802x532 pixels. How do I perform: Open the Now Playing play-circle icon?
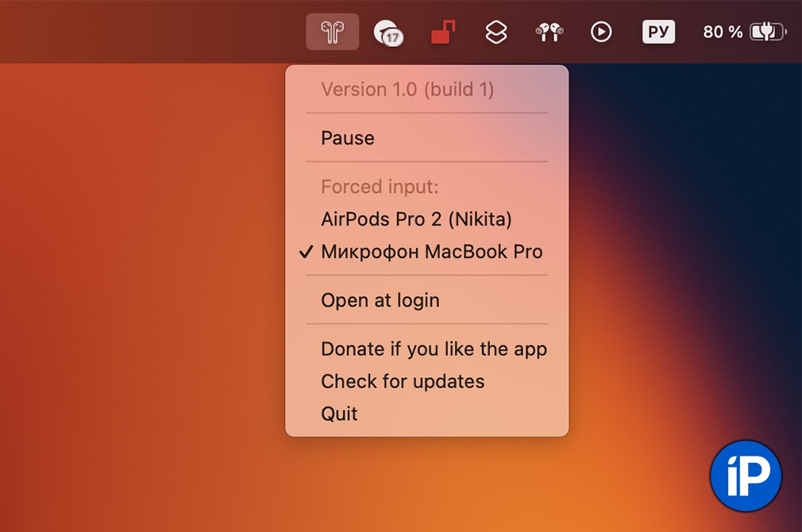(x=601, y=33)
